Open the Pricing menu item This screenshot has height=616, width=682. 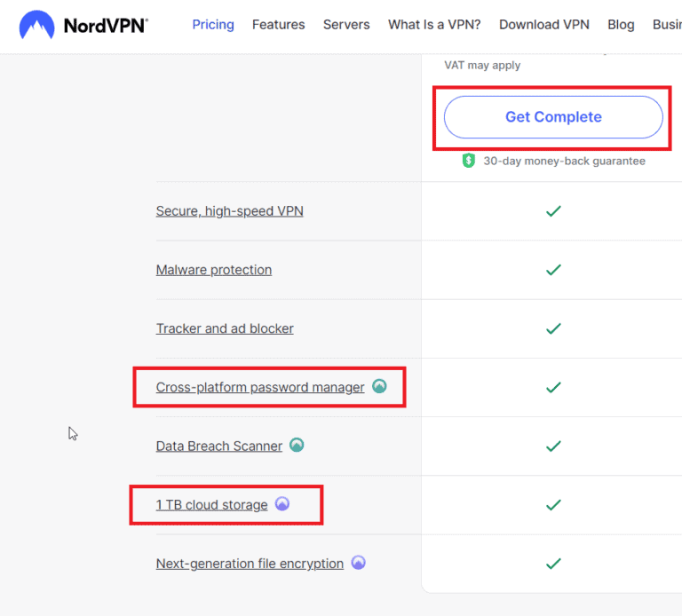click(213, 25)
